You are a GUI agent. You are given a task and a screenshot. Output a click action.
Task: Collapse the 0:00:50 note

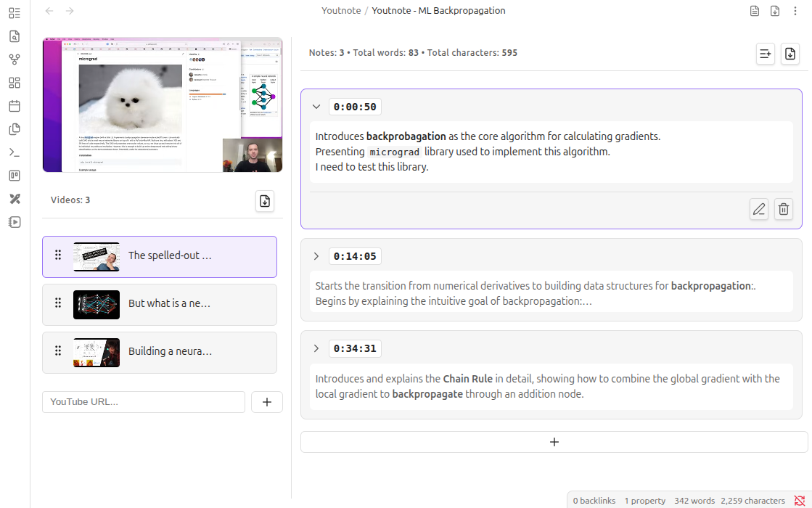tap(316, 107)
